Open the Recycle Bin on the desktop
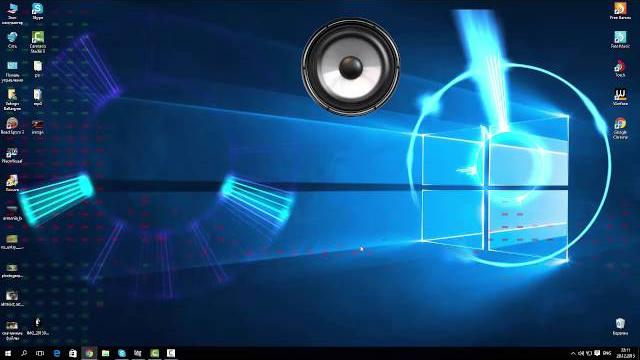 pyautogui.click(x=620, y=327)
